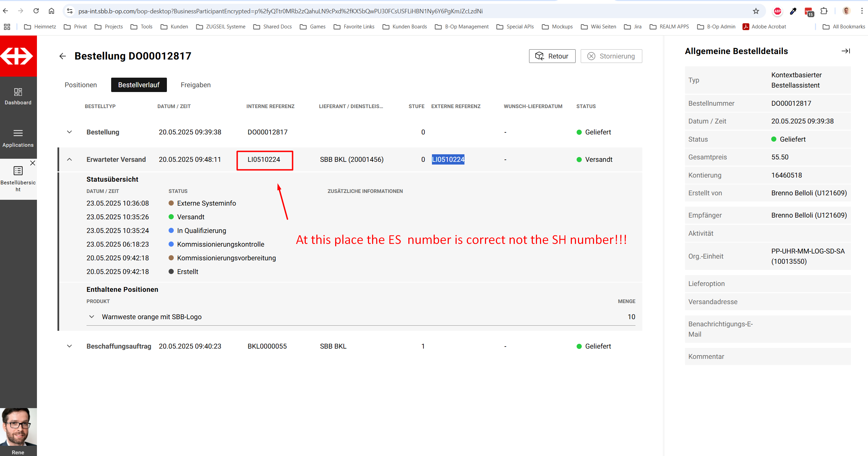Go back with arrow beside Bestellung title
Viewport: 868px width, 456px height.
pyautogui.click(x=62, y=56)
